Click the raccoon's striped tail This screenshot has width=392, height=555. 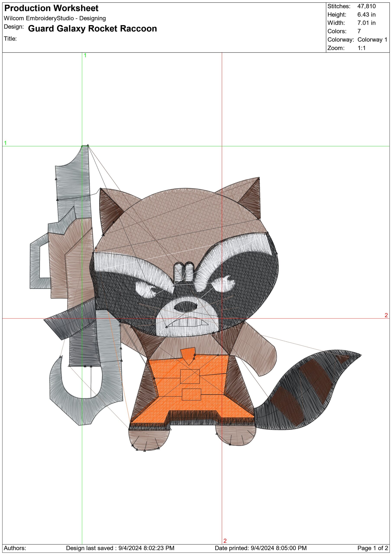pos(308,390)
